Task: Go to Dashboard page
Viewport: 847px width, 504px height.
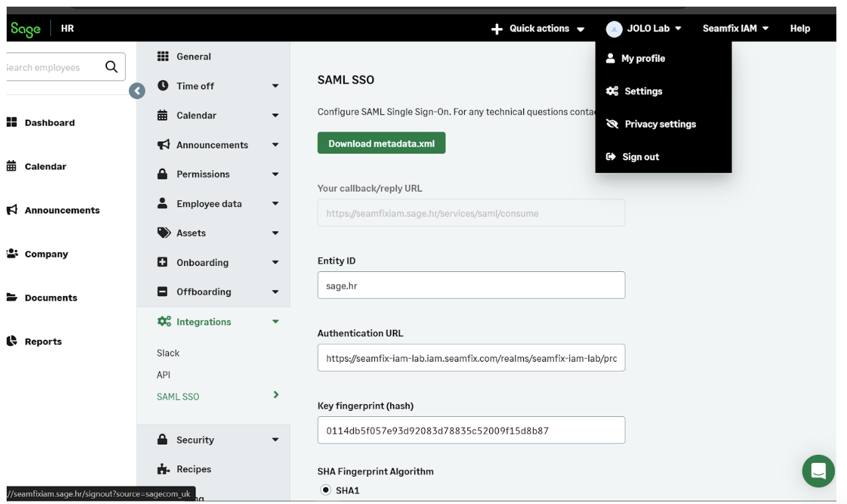Action: coord(49,122)
